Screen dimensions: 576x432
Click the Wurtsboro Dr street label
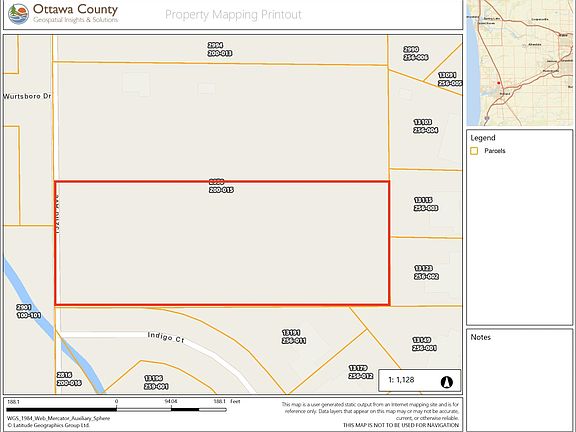pyautogui.click(x=27, y=96)
